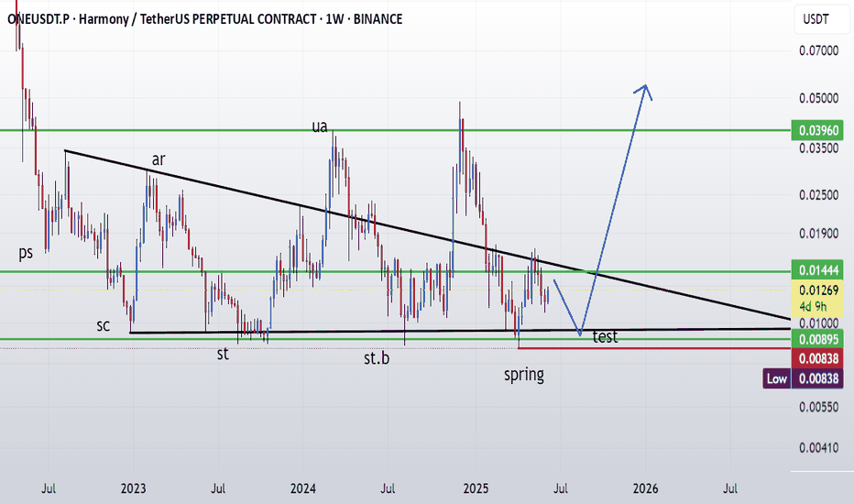This screenshot has width=854, height=504.
Task: Select the 'sc' text annotation
Action: [103, 326]
